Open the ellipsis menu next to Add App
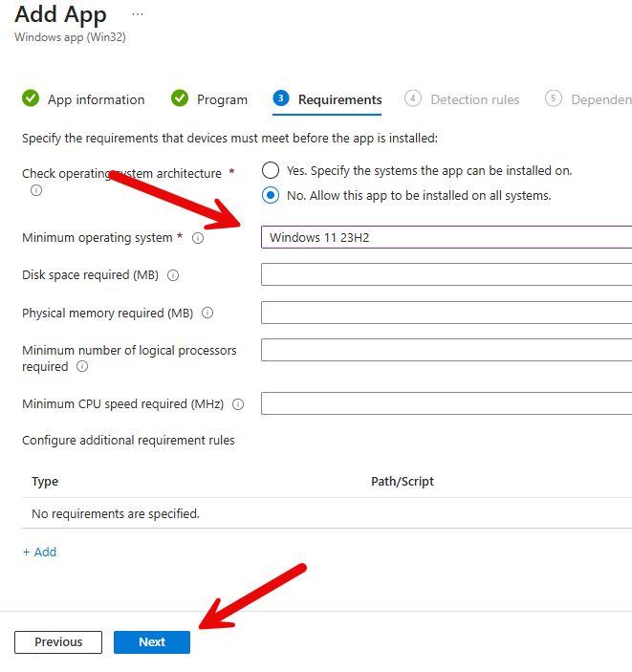The width and height of the screenshot is (632, 672). point(138,15)
